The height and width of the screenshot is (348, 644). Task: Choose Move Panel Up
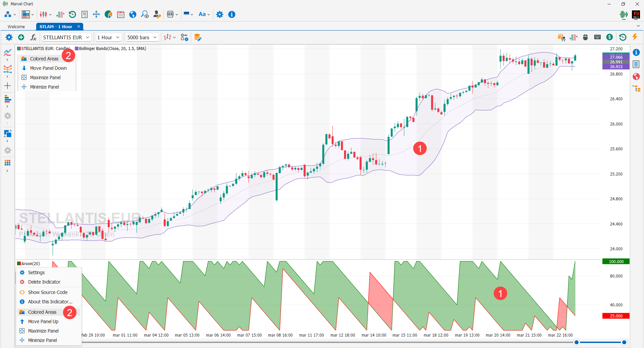click(x=49, y=321)
